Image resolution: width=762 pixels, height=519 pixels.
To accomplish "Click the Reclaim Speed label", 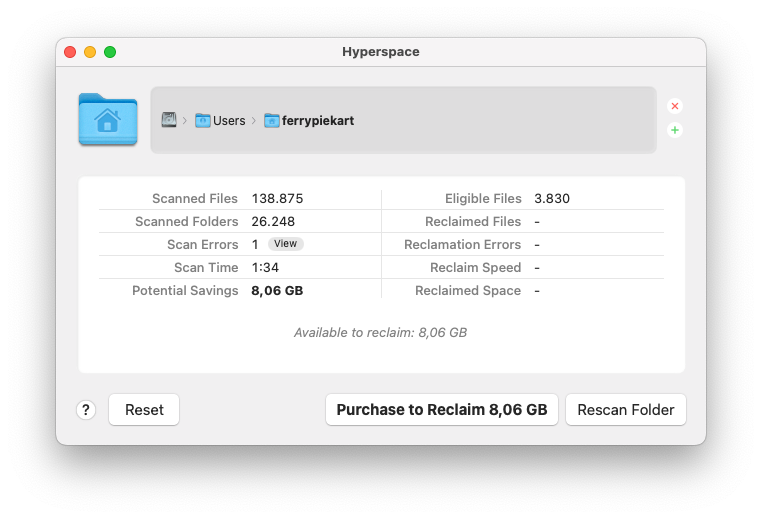I will pos(475,267).
